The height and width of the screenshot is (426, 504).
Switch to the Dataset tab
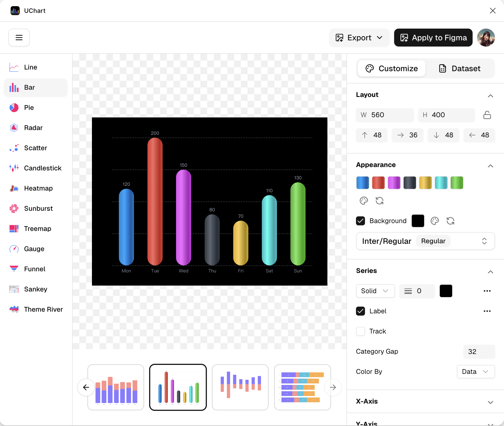click(459, 68)
